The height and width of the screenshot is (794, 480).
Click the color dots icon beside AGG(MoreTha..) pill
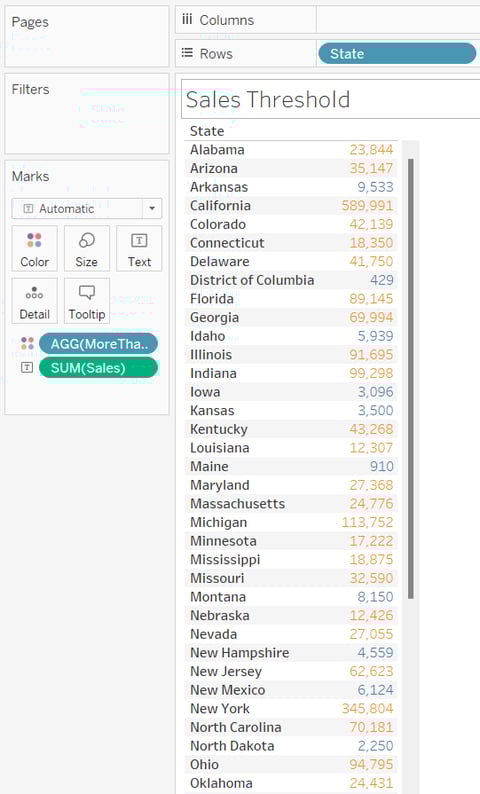pyautogui.click(x=27, y=343)
